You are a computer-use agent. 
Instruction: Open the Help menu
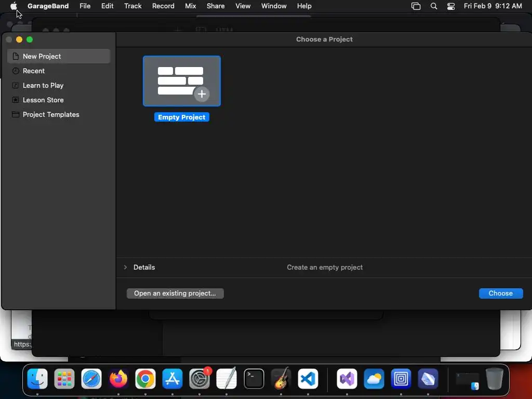click(x=304, y=6)
